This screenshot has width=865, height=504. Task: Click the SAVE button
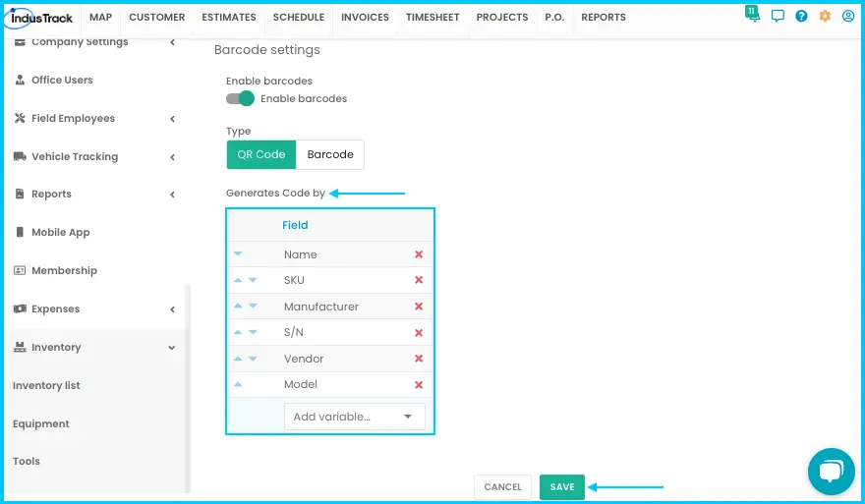562,487
